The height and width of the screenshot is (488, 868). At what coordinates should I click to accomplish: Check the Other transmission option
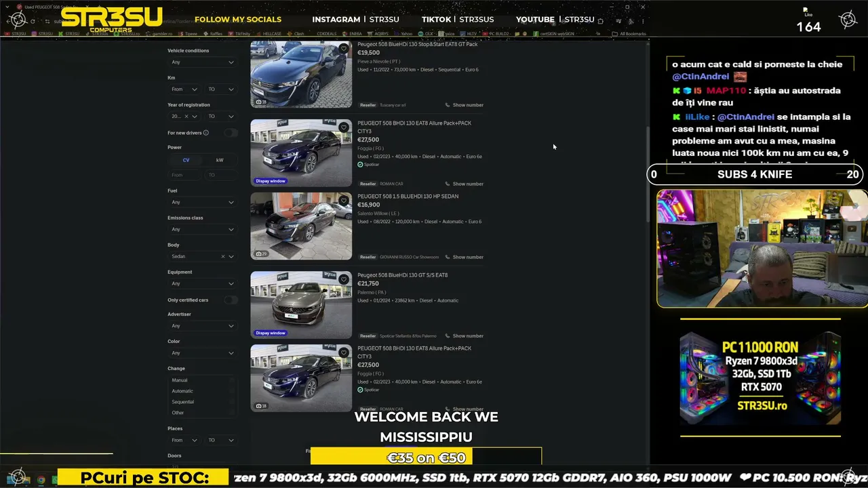[x=232, y=413]
